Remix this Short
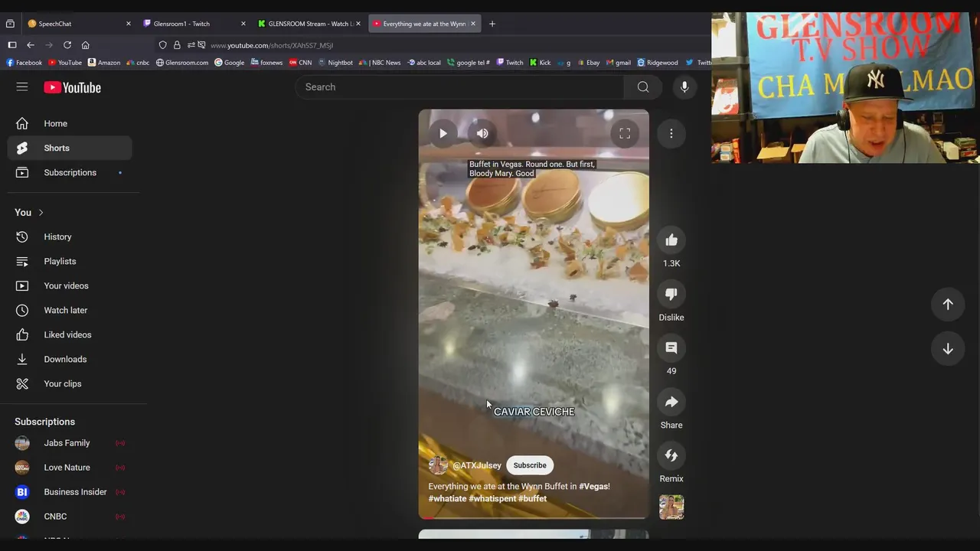The height and width of the screenshot is (551, 980). pos(671,456)
